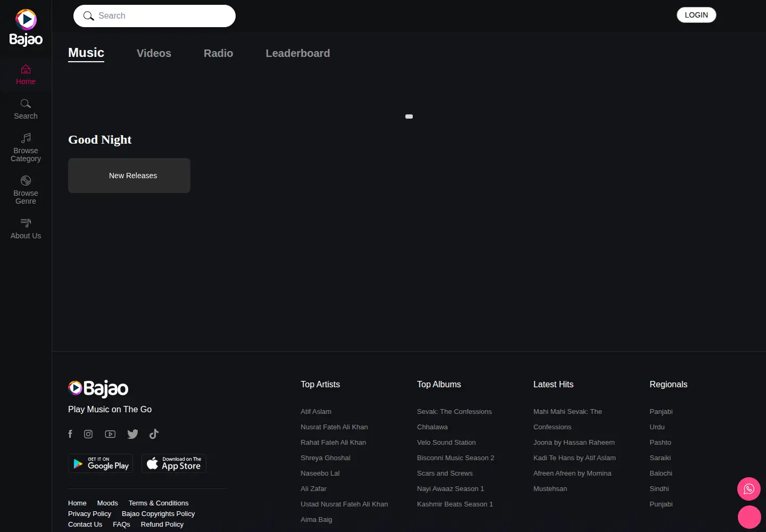Select Sindhi under Regionals

coord(659,489)
